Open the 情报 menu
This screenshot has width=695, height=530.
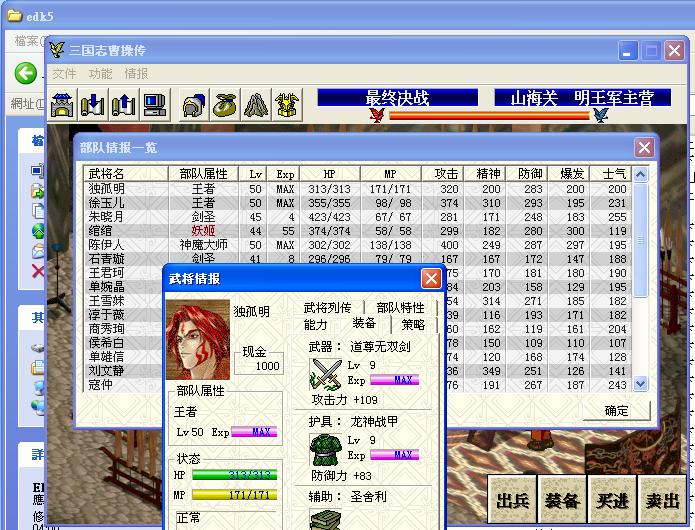pyautogui.click(x=136, y=74)
